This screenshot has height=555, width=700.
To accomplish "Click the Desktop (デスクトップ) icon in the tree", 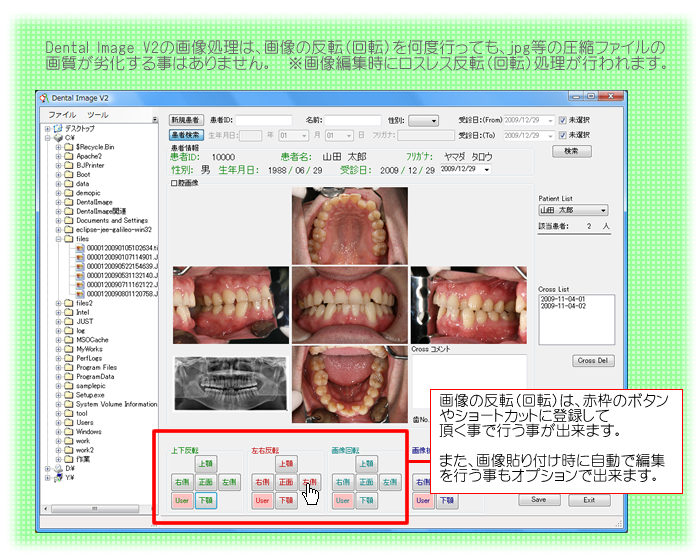I will click(x=58, y=129).
